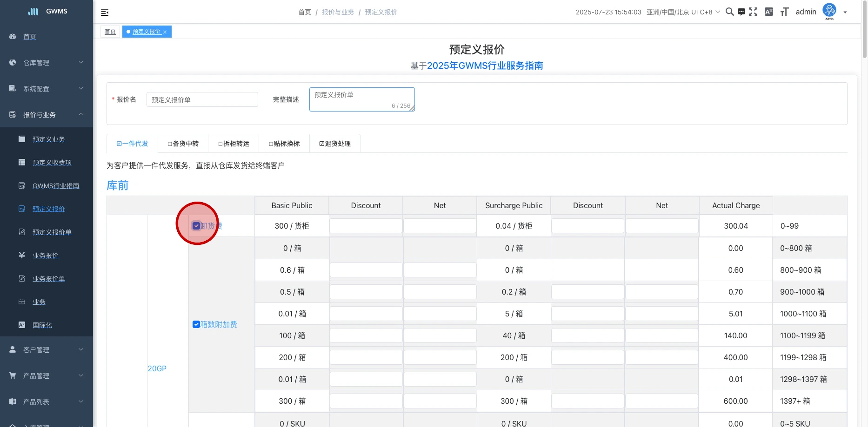Click the language translation icon

click(769, 12)
